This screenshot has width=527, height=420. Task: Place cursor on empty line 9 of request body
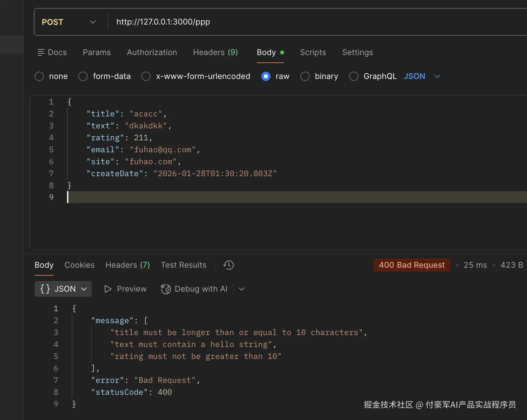pyautogui.click(x=297, y=197)
